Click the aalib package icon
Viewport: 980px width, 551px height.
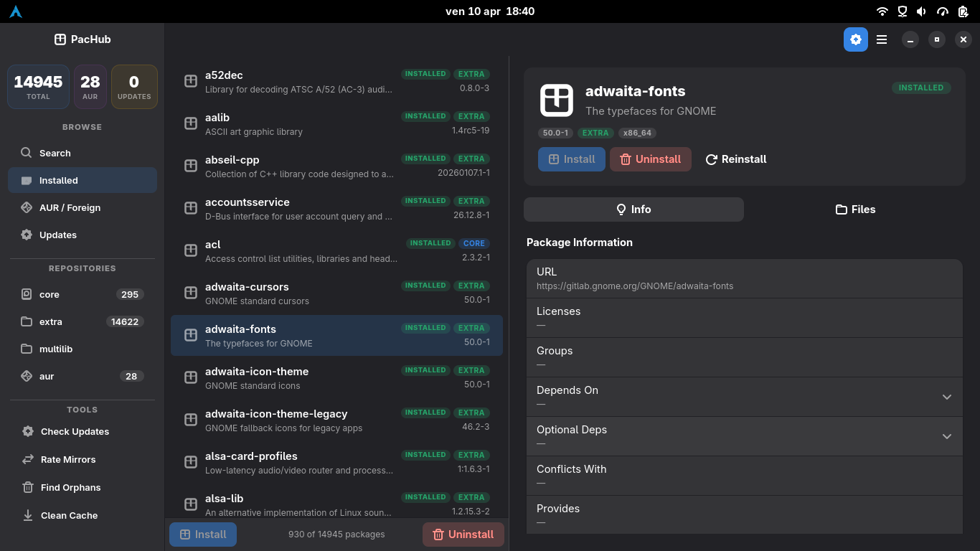(x=191, y=123)
